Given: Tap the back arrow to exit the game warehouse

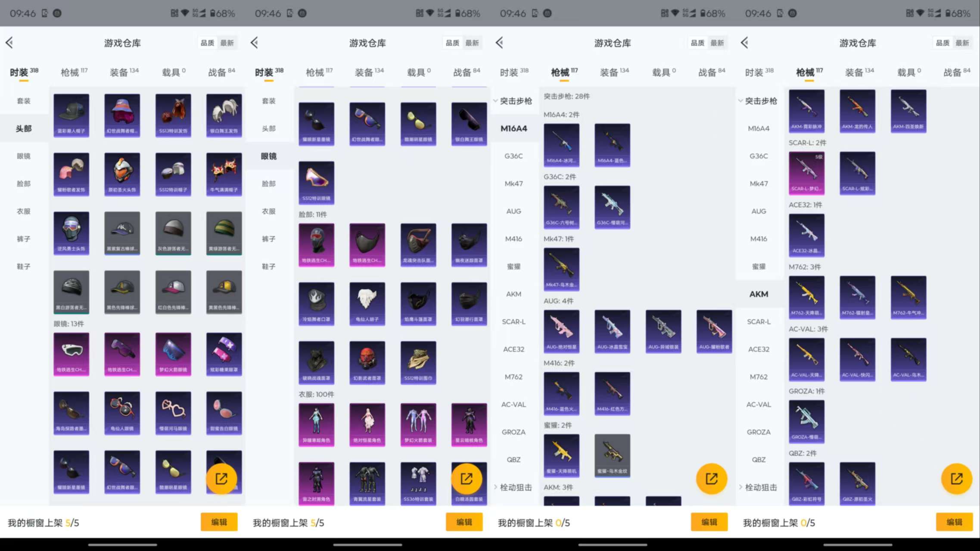Looking at the screenshot, I should (x=9, y=43).
